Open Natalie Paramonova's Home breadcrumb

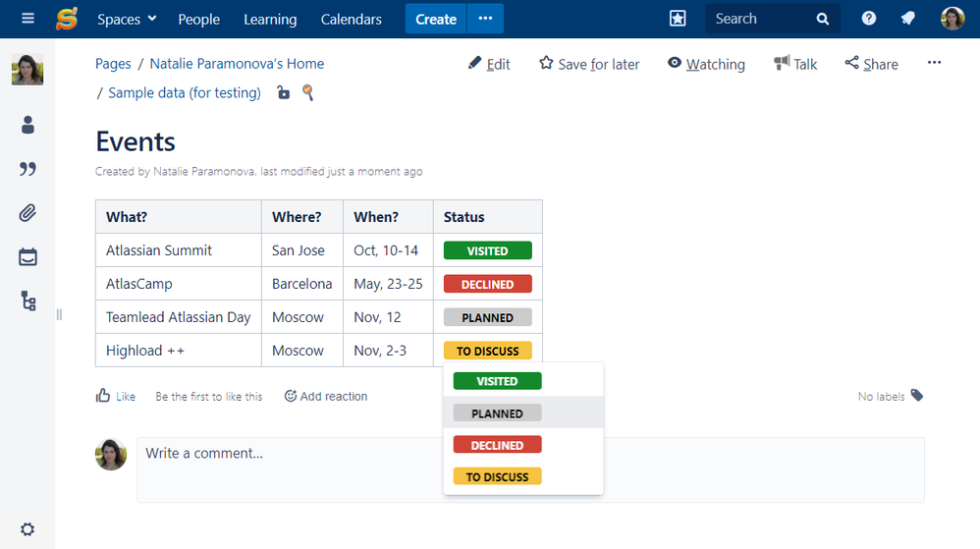[x=237, y=64]
